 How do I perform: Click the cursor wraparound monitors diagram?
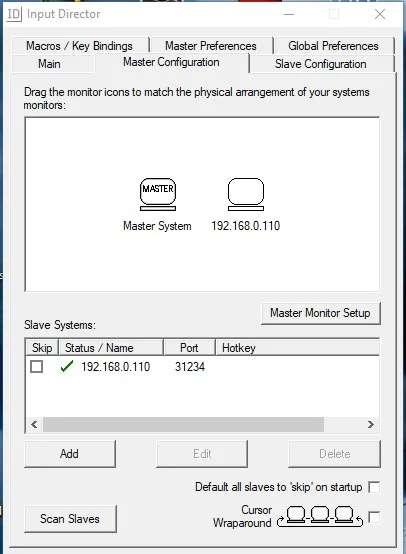click(x=320, y=516)
